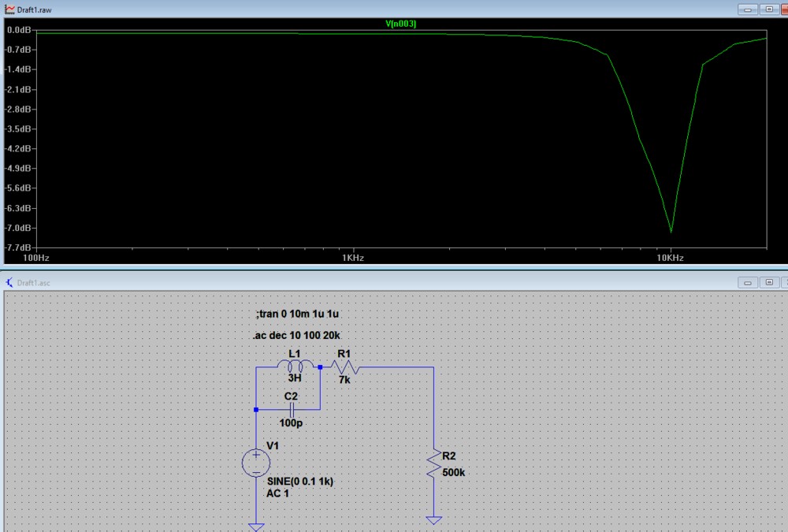This screenshot has height=532, width=788.
Task: Click the R2 resistor symbol
Action: [433, 463]
